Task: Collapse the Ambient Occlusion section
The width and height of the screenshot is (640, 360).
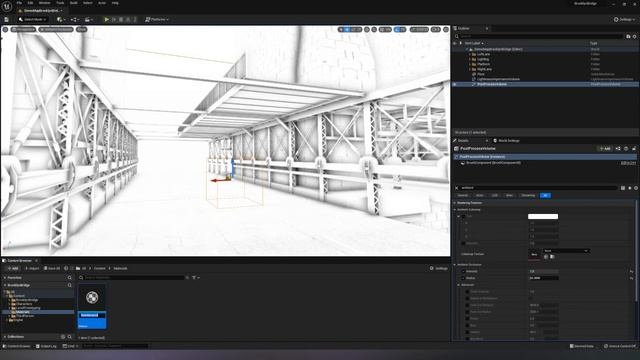Action: coord(455,264)
